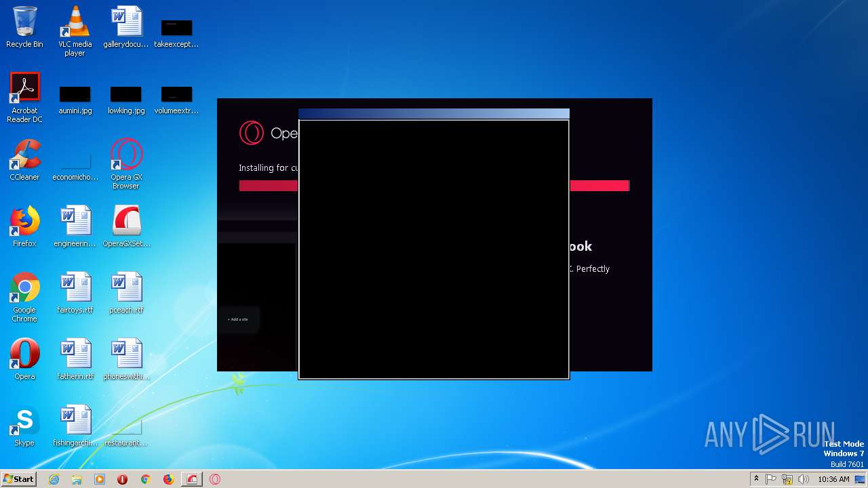Select the volumeextr... desktop file
The image size is (868, 488).
point(176,100)
